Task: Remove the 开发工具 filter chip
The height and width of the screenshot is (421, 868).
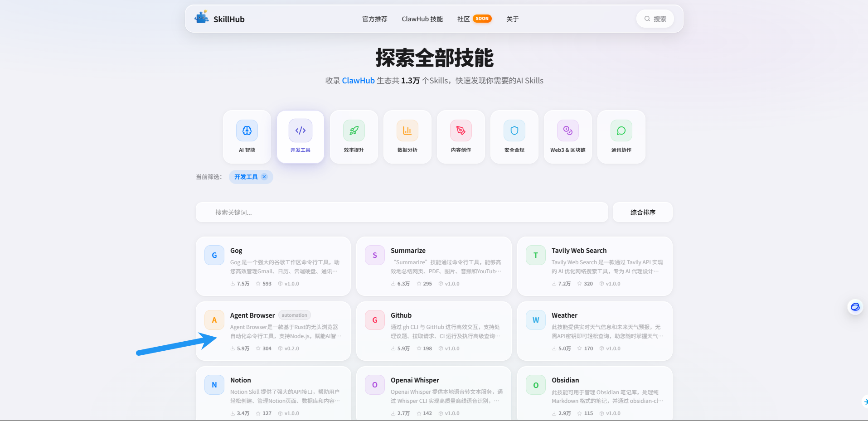Action: tap(264, 177)
